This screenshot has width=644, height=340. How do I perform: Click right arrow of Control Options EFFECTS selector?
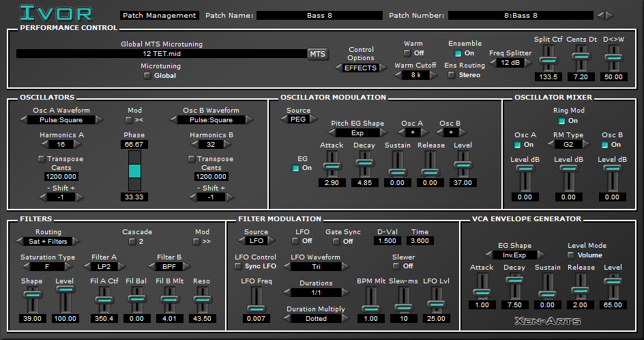point(382,68)
